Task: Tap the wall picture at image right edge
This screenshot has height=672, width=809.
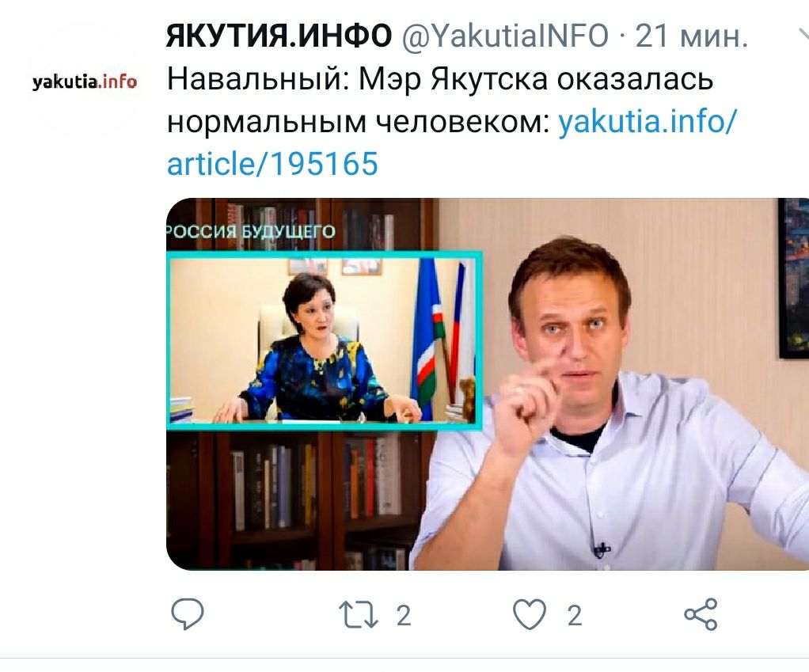Action: tap(793, 279)
